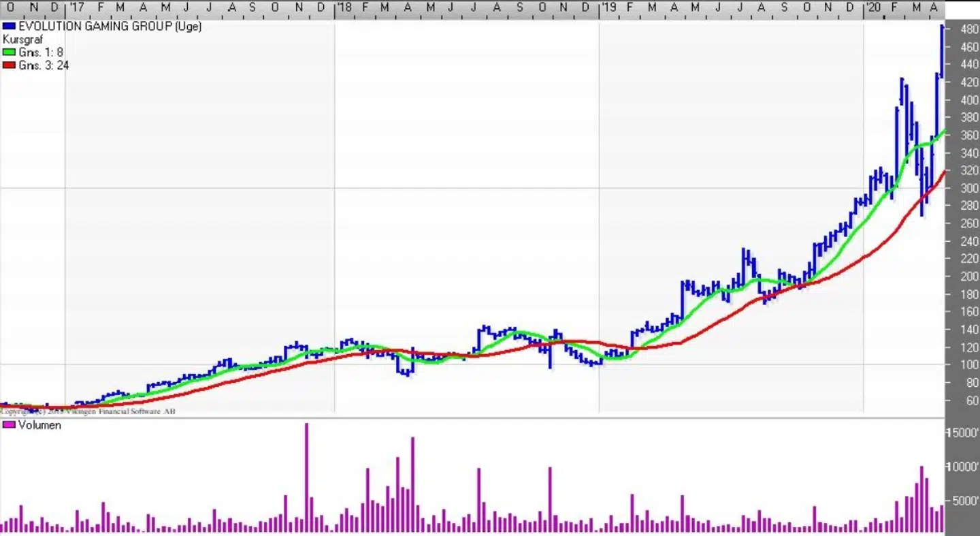This screenshot has height=536, width=980.
Task: Open the '18 timeline section
Action: pyautogui.click(x=344, y=6)
